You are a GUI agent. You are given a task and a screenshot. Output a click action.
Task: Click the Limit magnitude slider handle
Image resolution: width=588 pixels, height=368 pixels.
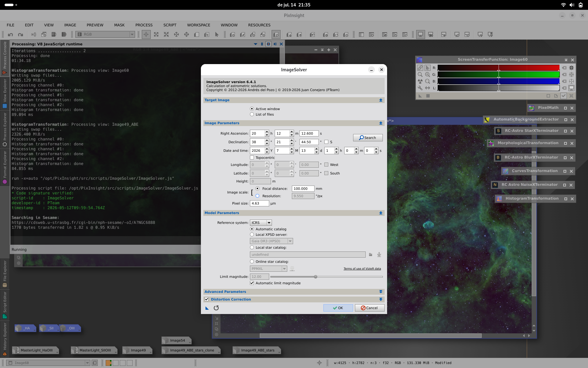point(315,277)
